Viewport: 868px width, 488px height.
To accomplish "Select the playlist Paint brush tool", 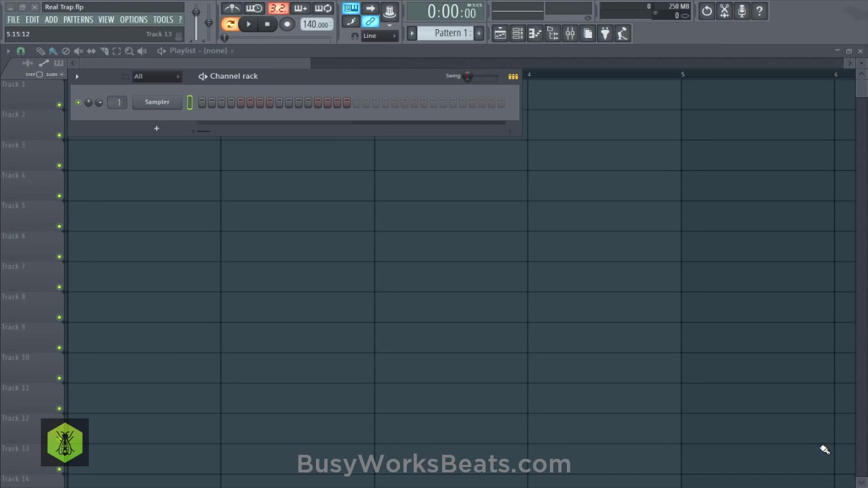I will 53,51.
